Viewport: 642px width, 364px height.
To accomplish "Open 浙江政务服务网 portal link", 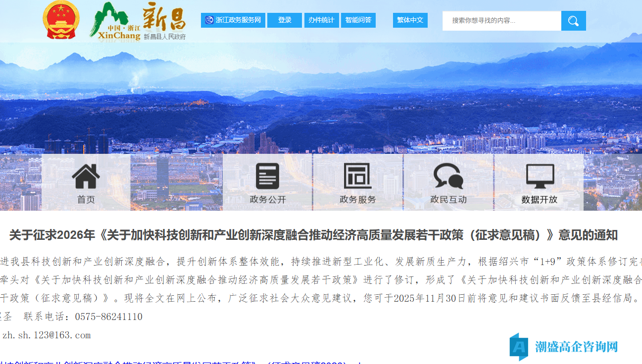I will 233,20.
